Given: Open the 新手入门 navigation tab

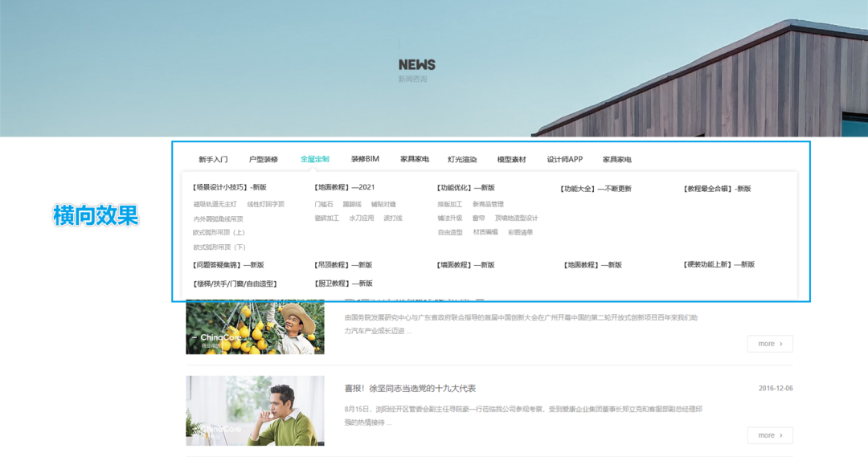Looking at the screenshot, I should pos(213,160).
